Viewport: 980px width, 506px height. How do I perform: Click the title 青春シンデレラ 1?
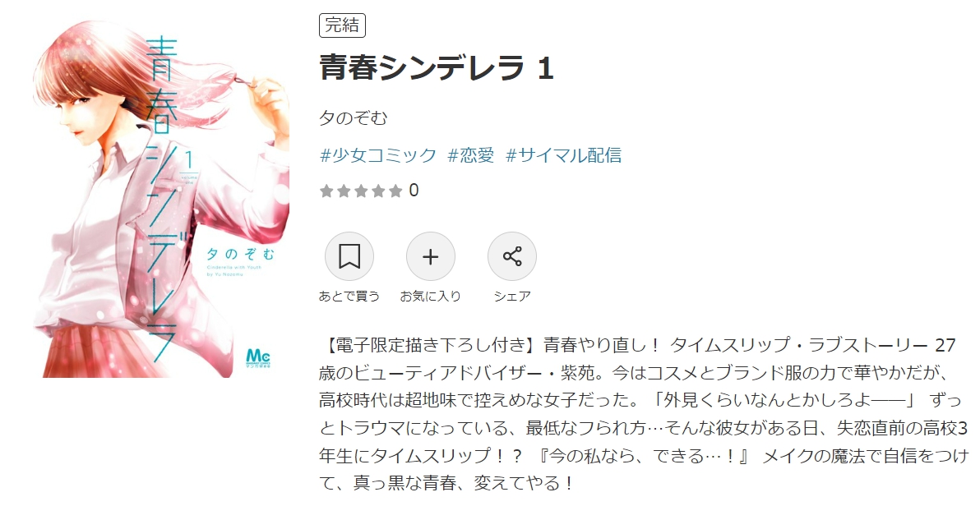[437, 67]
